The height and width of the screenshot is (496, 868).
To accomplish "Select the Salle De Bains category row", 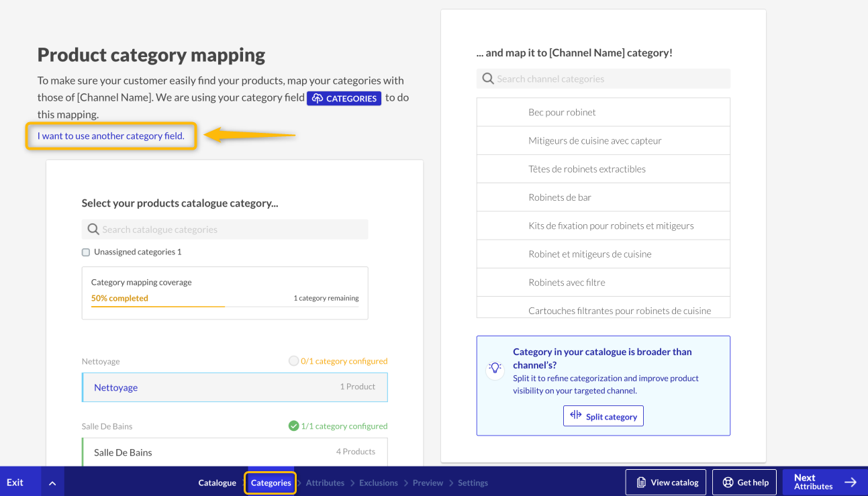I will pos(235,452).
